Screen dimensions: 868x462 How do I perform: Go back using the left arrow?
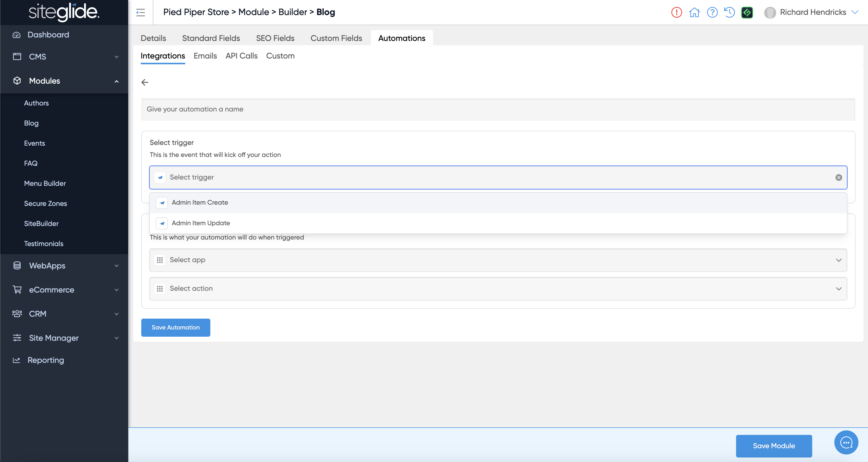pyautogui.click(x=145, y=82)
